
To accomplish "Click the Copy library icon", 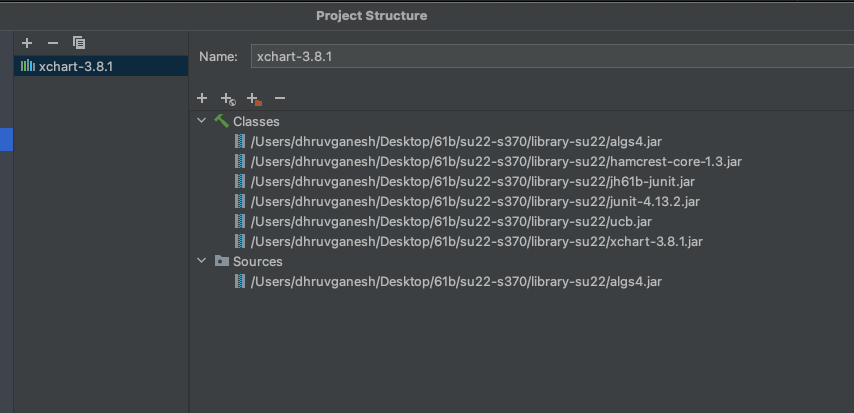I will tap(79, 43).
